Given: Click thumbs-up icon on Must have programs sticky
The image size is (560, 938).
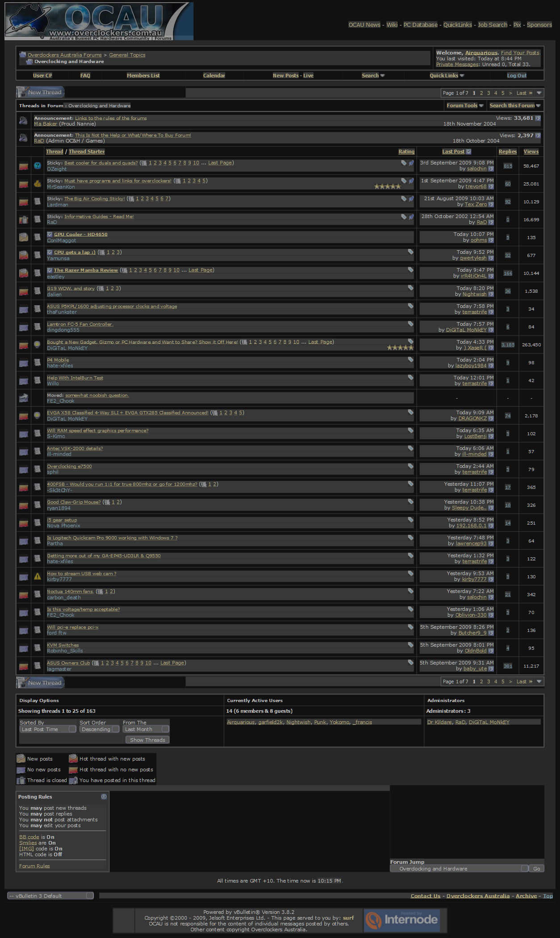Looking at the screenshot, I should click(38, 184).
